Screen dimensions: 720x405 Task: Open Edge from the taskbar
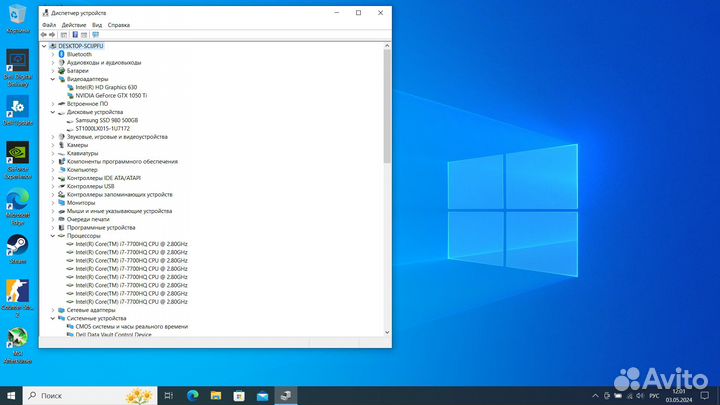click(x=192, y=395)
